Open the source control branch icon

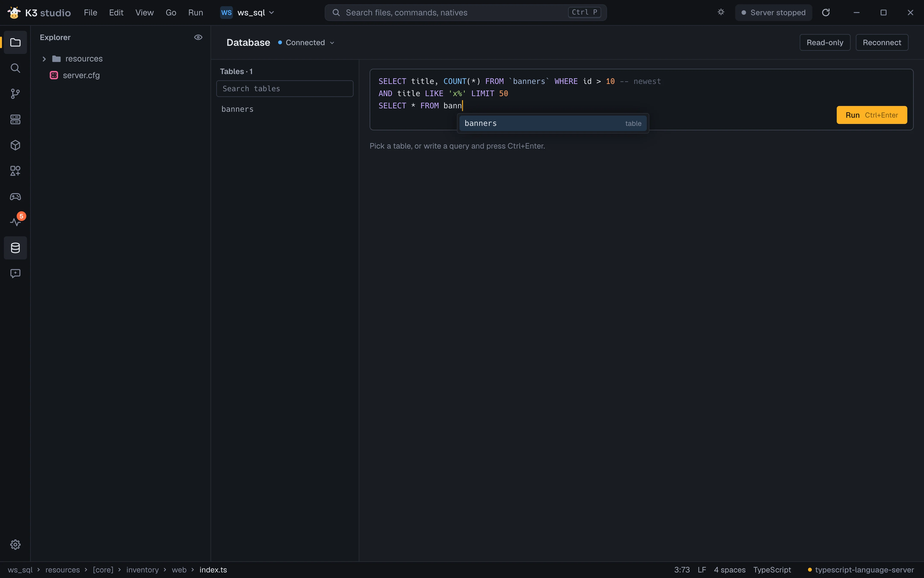point(15,94)
